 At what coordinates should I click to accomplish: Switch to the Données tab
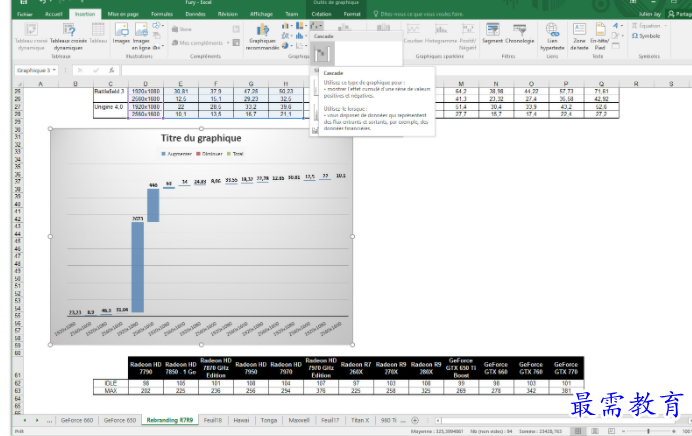(x=196, y=14)
